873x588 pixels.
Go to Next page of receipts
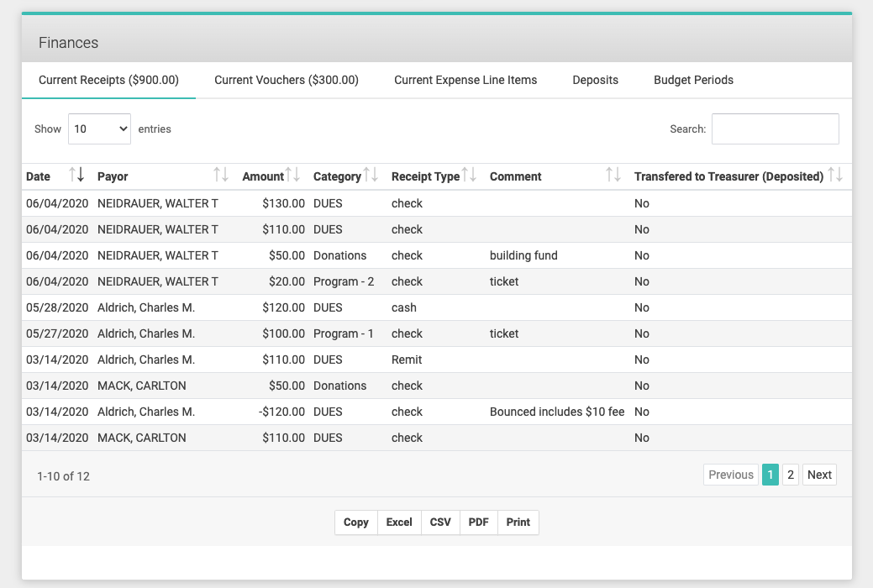pyautogui.click(x=819, y=475)
